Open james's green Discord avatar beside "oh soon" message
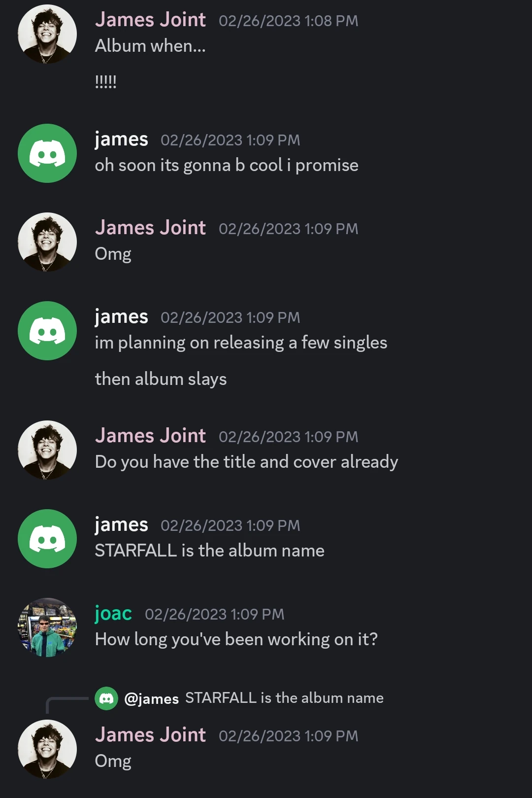Image resolution: width=532 pixels, height=798 pixels. coord(47,153)
